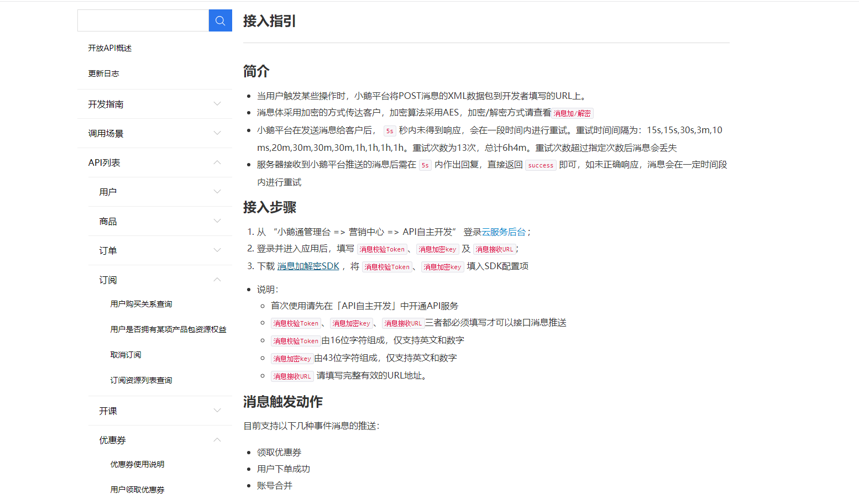Image resolution: width=859 pixels, height=504 pixels.
Task: Expand the 订单 submenu chevron
Action: [x=217, y=250]
